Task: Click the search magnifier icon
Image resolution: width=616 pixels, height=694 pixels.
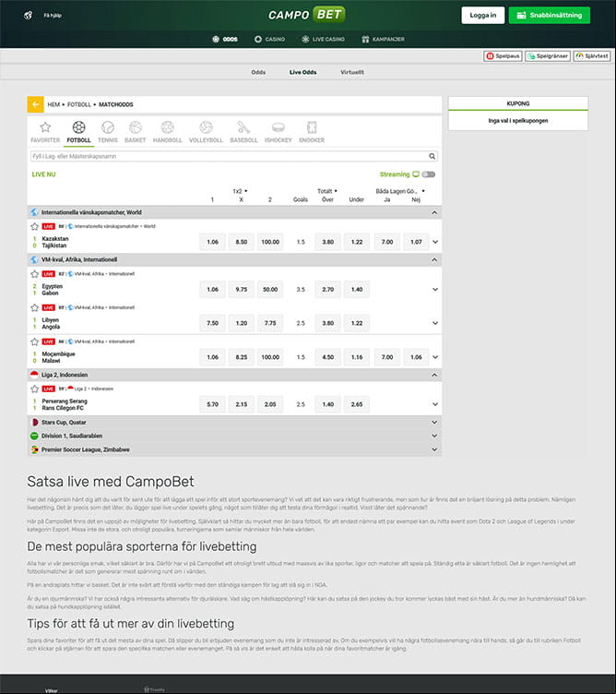Action: [432, 156]
